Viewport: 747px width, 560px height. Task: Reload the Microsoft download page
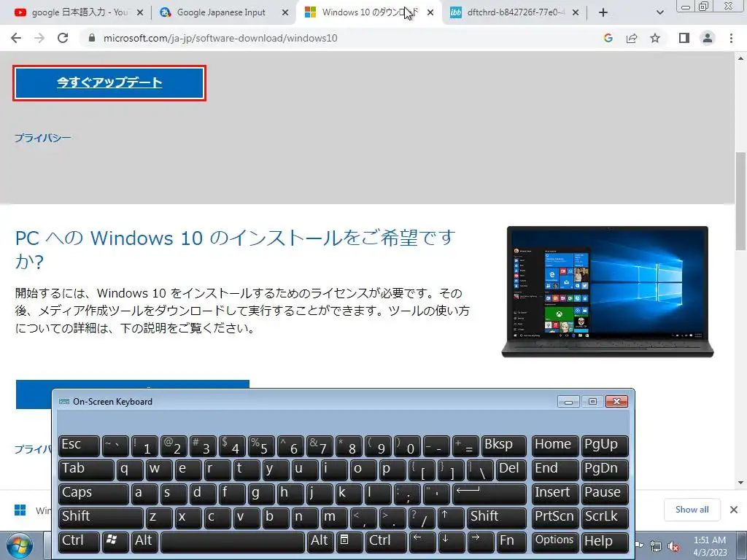point(63,38)
